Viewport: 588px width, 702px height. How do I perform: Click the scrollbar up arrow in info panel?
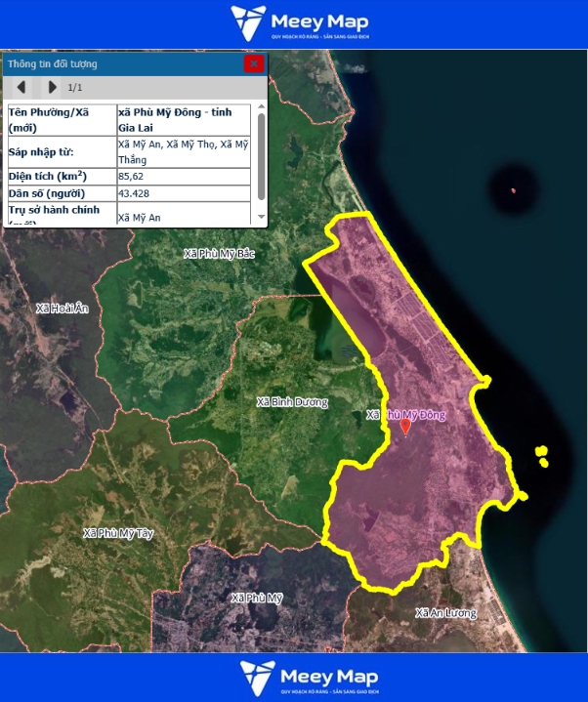click(x=261, y=108)
